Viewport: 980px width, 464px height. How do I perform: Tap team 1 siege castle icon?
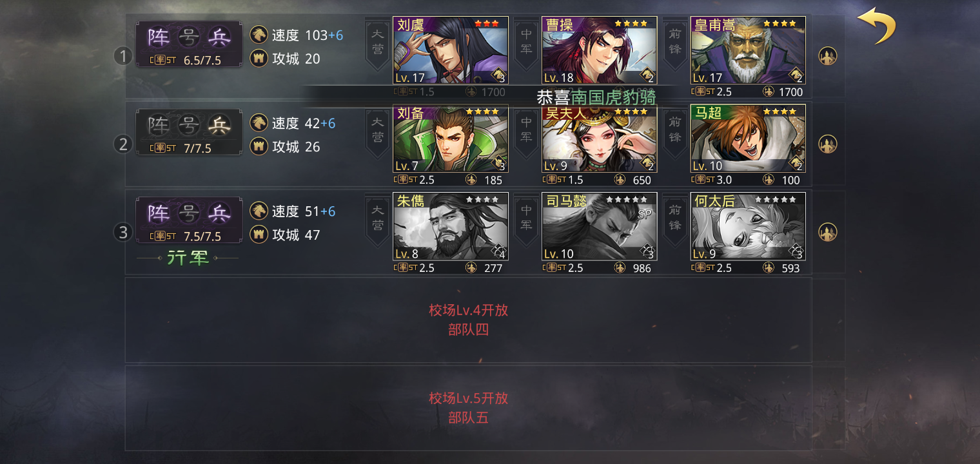click(259, 59)
